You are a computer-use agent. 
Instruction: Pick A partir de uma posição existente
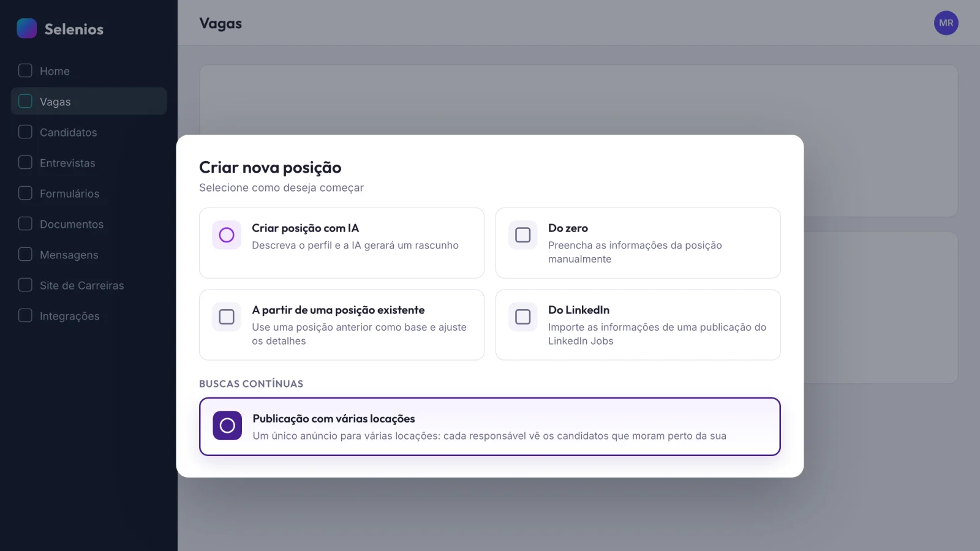(x=342, y=325)
